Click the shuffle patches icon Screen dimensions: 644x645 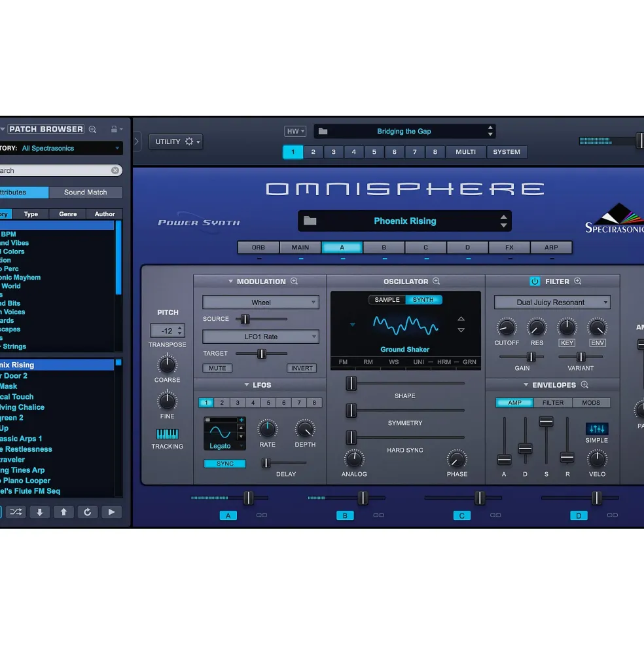pyautogui.click(x=16, y=512)
